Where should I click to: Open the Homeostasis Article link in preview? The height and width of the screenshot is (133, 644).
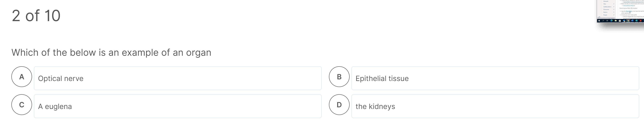[628, 6]
